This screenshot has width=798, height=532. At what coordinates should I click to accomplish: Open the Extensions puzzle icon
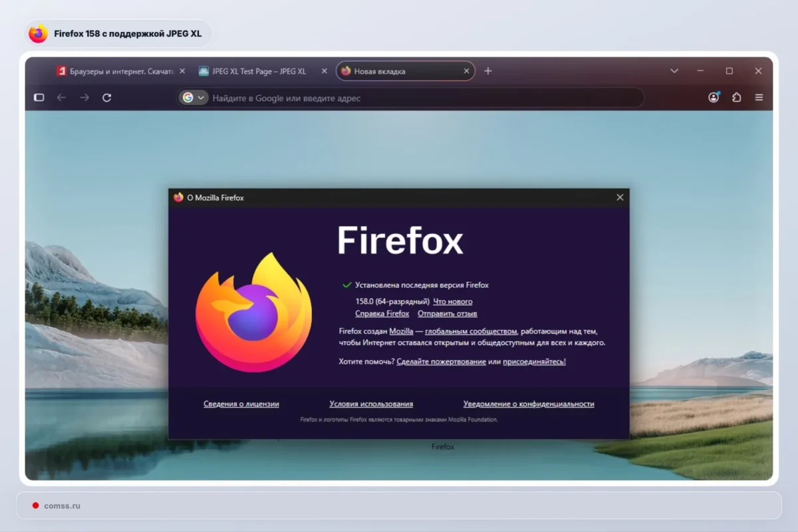pyautogui.click(x=736, y=98)
